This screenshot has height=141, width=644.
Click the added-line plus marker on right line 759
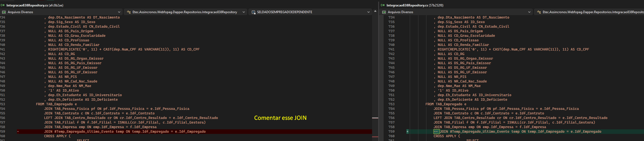tap(407, 132)
